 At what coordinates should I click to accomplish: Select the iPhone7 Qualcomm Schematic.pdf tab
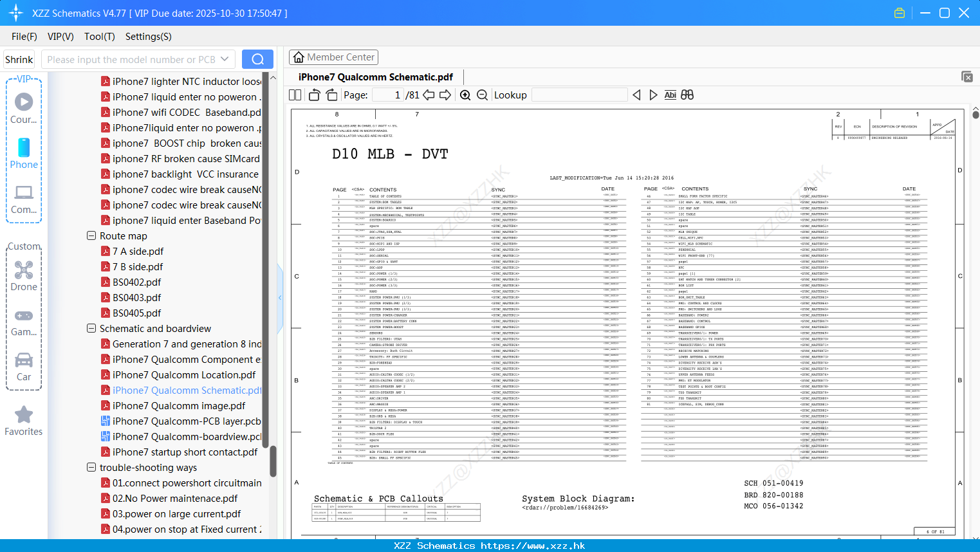coord(376,77)
